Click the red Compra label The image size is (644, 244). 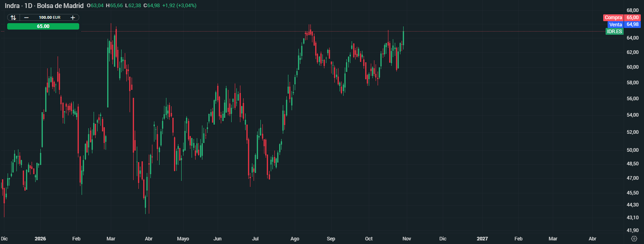[x=613, y=18]
